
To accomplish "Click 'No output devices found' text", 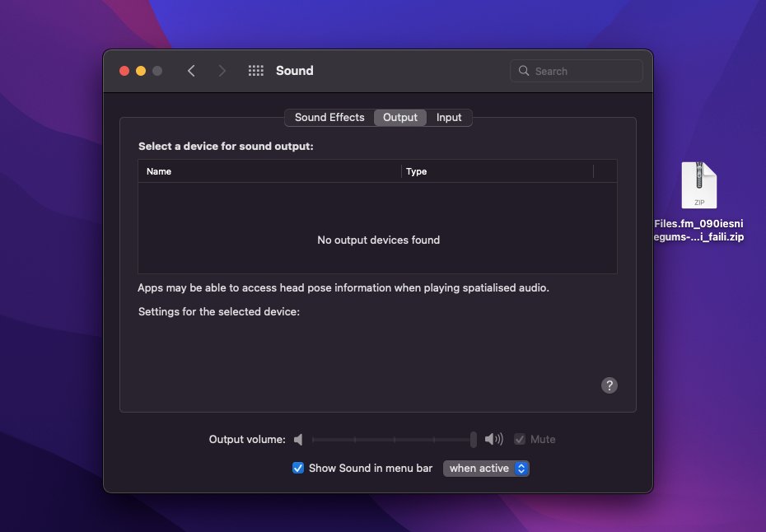I will (x=379, y=240).
